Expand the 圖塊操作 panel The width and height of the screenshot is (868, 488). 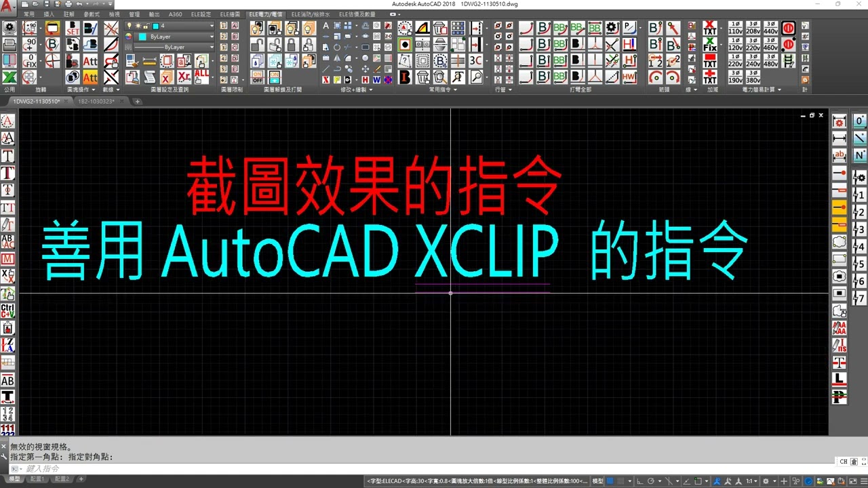coord(81,89)
